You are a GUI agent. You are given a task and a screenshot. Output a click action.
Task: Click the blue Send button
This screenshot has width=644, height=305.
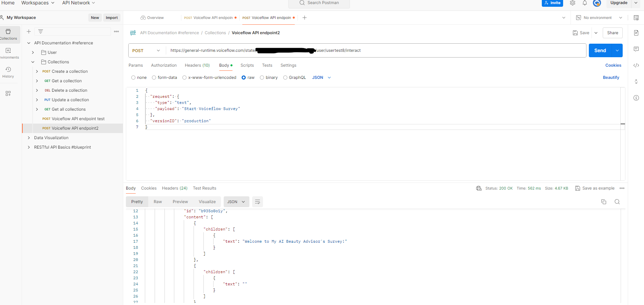(x=600, y=50)
